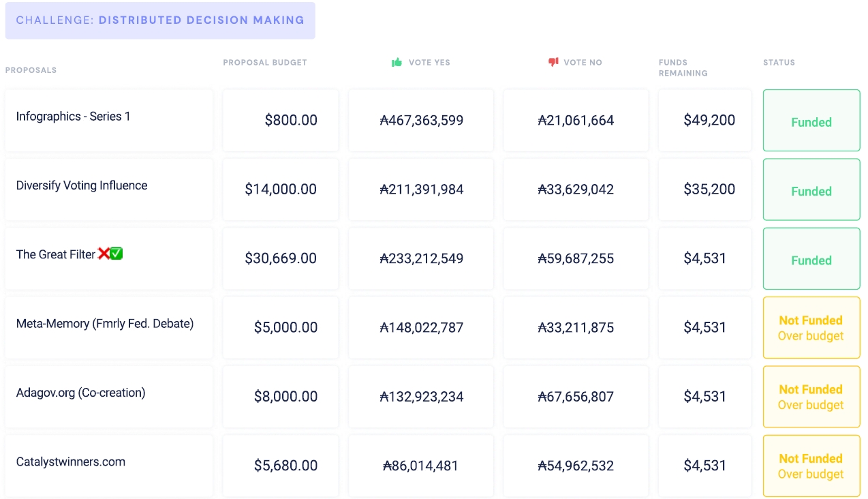Open the Diversify Voting Influence proposal
The image size is (868, 499).
(x=82, y=185)
